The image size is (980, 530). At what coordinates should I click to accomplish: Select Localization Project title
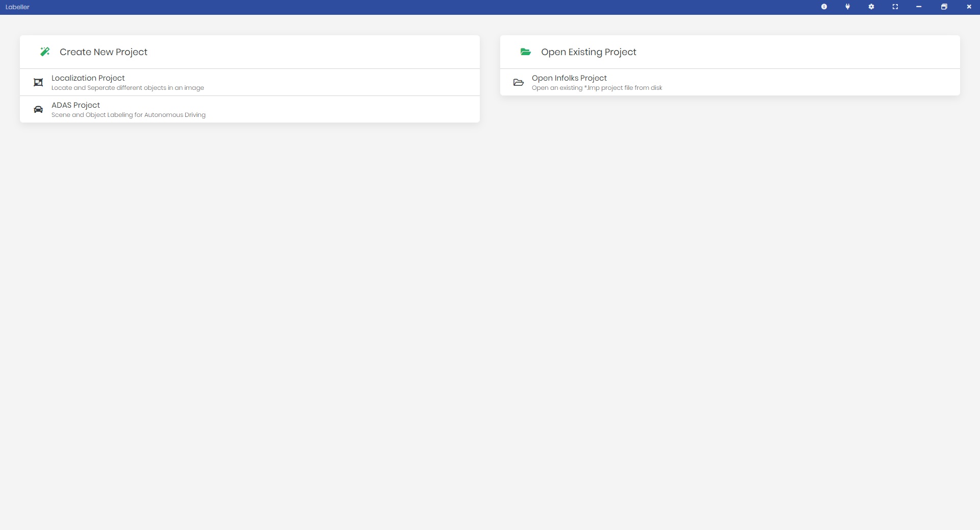88,78
